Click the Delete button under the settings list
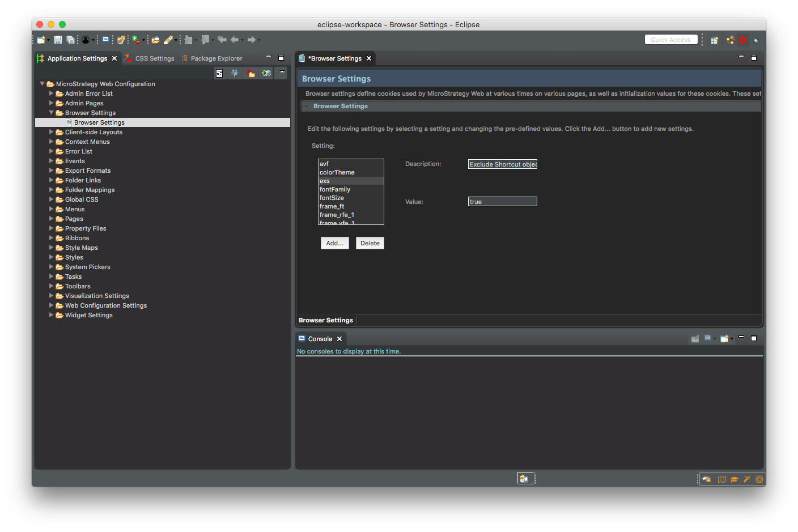The image size is (798, 532). [x=370, y=243]
